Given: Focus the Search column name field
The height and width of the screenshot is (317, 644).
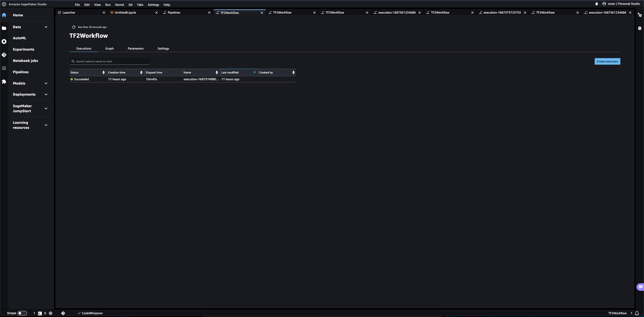Looking at the screenshot, I should (x=109, y=61).
